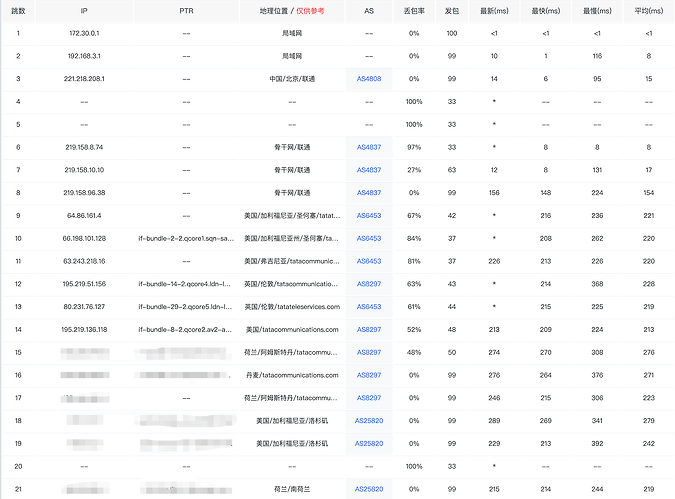Open AS4808 link in hop 3 row
Viewport: 675px width, 499px height.
coord(369,79)
